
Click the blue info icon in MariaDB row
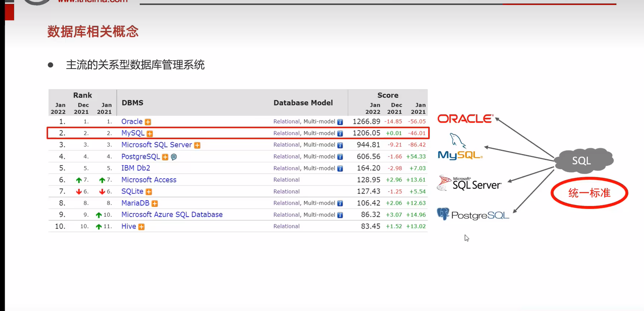pyautogui.click(x=340, y=203)
